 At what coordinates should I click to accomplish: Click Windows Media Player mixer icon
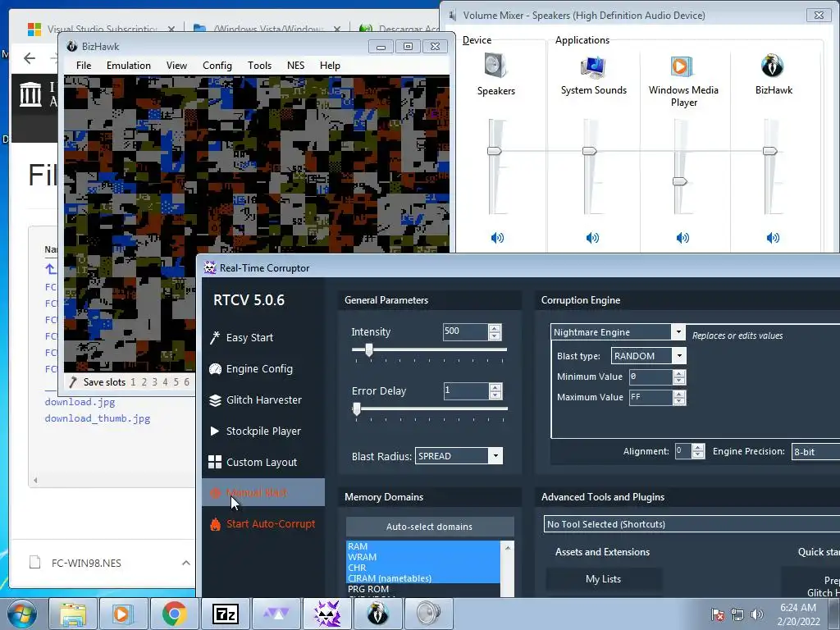pyautogui.click(x=682, y=66)
